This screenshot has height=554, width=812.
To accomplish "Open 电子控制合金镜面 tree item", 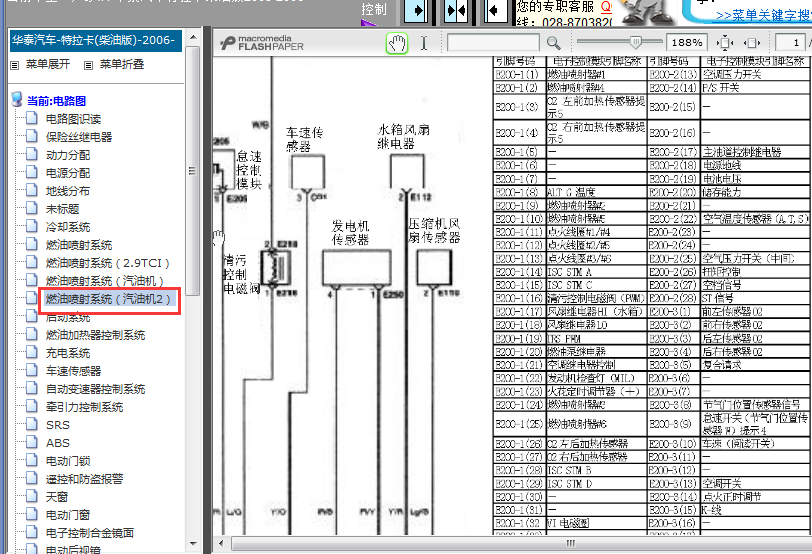I will (90, 533).
